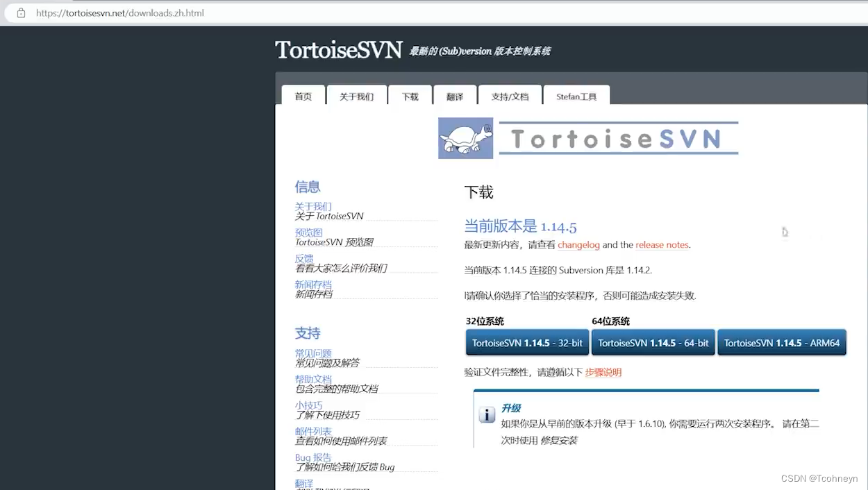Screen dimensions: 868x490
Task: Switch to the 关于我们 tab
Action: [356, 96]
